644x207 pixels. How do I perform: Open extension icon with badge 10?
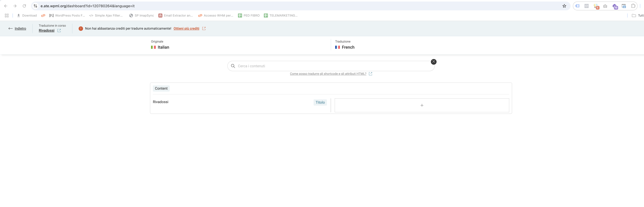coord(615,6)
